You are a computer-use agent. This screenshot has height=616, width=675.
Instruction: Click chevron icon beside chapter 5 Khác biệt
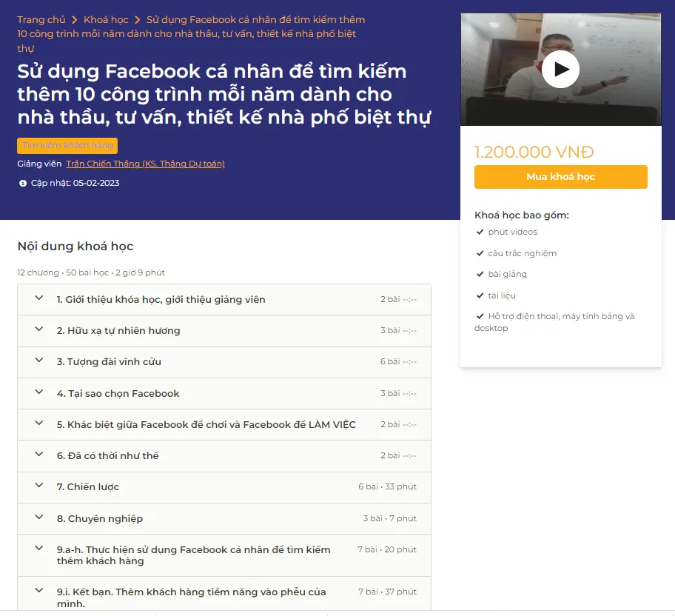point(39,423)
